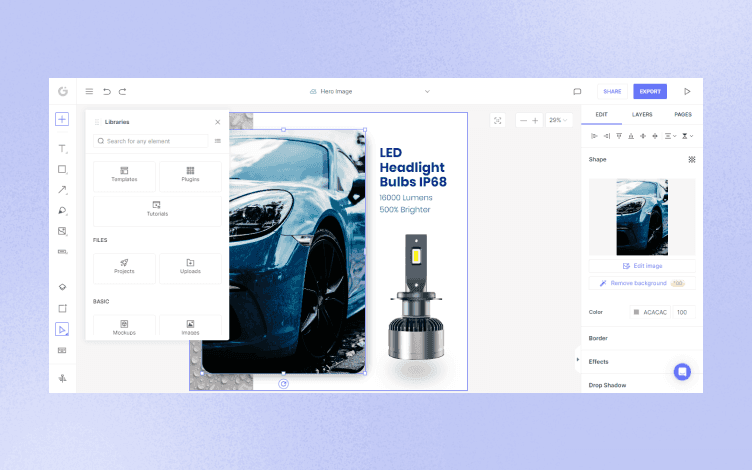Open the Mockups basic card
This screenshot has height=470, width=752.
click(x=124, y=327)
